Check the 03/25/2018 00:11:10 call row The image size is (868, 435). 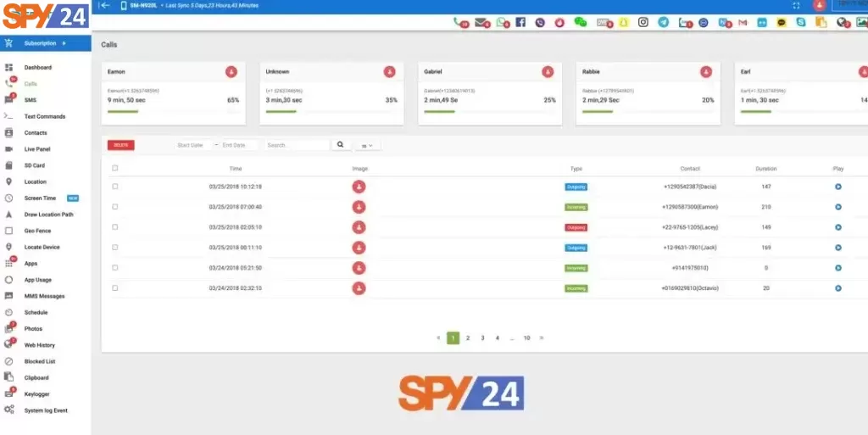115,248
